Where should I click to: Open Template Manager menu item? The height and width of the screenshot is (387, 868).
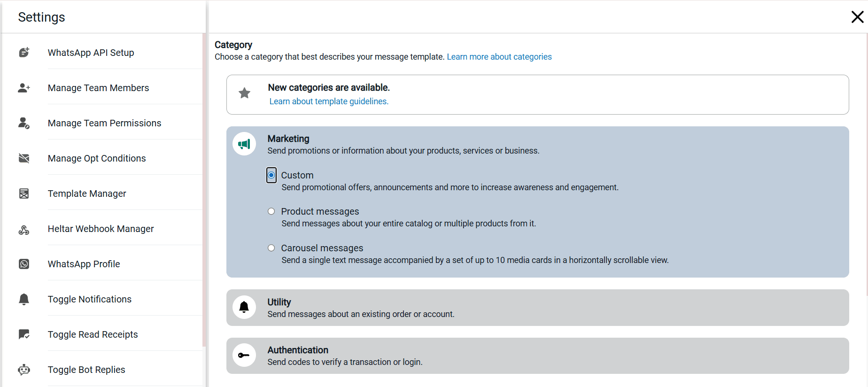[87, 193]
